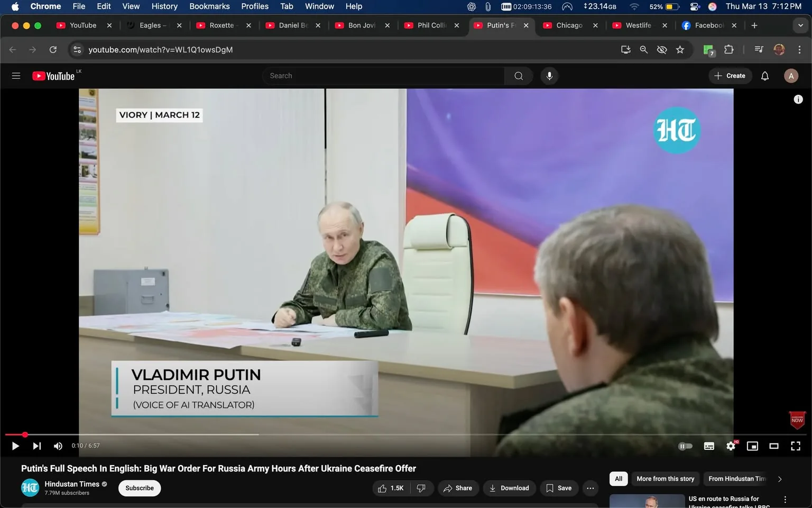812x508 pixels.
Task: Enable miniplayer mode
Action: tap(752, 446)
